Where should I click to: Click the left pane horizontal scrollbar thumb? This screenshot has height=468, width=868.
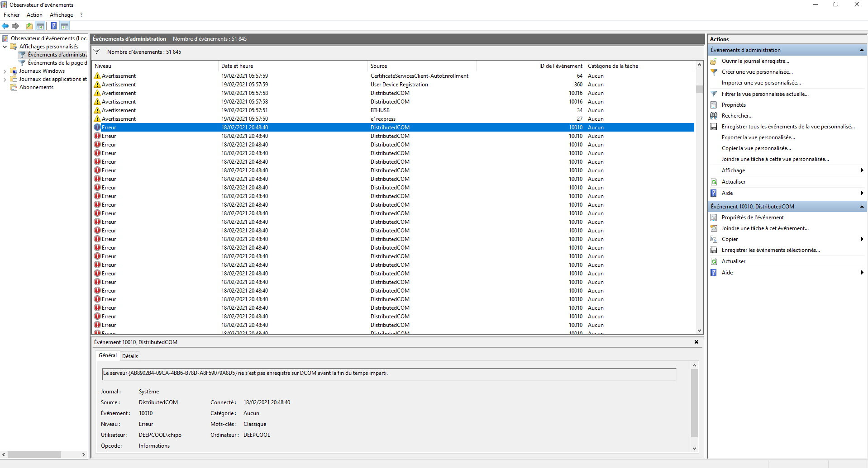tap(34, 454)
